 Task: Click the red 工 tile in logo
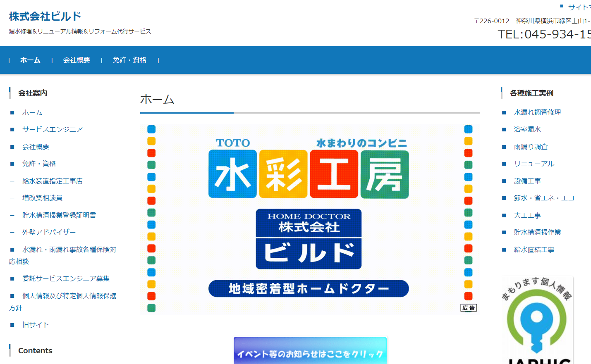(334, 174)
